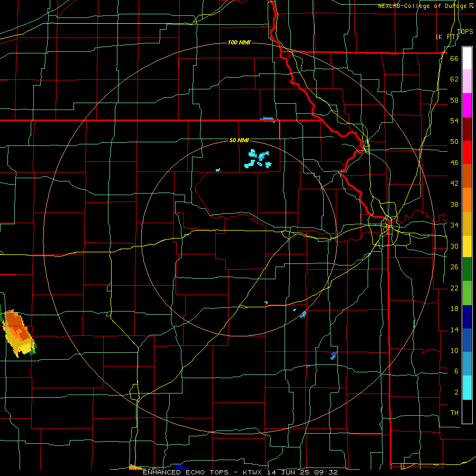The width and height of the screenshot is (476, 476).
Task: Click the legend scale number 30
Action: click(x=454, y=246)
